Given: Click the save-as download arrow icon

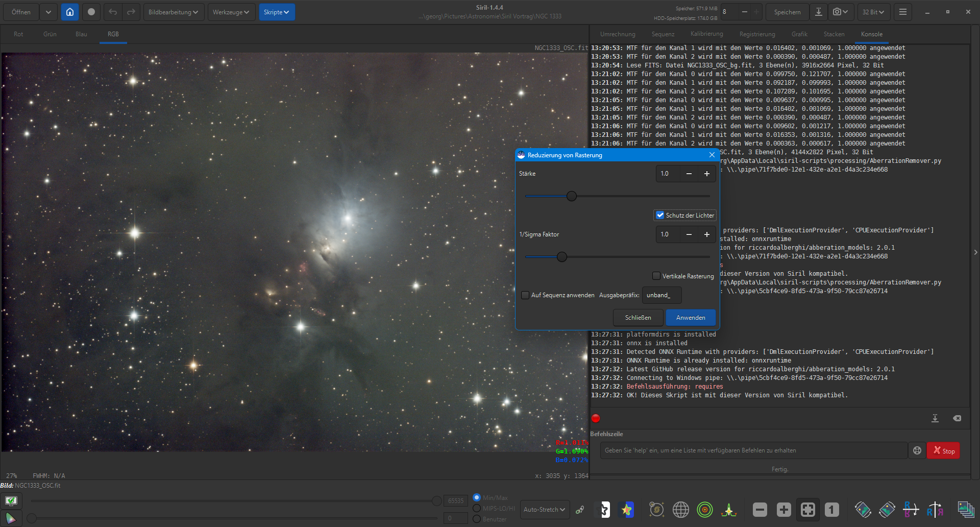Looking at the screenshot, I should pos(818,12).
